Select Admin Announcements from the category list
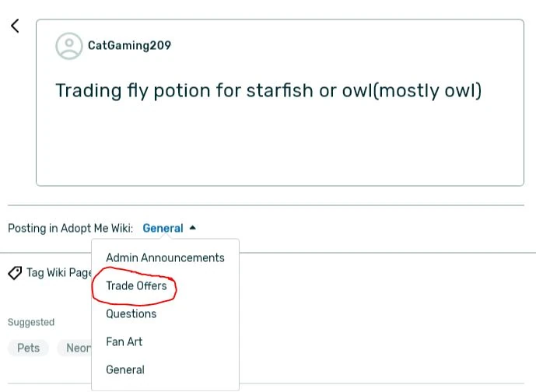 click(165, 257)
